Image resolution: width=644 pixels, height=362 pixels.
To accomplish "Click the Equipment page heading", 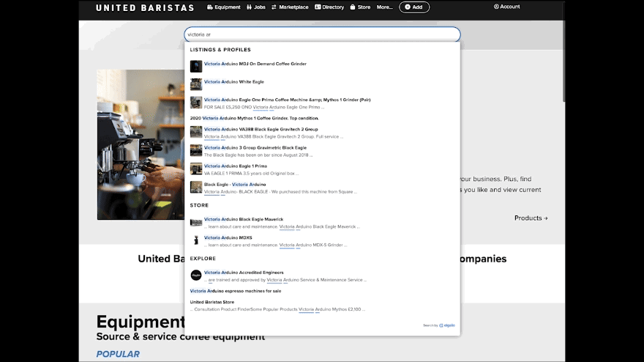I will click(x=141, y=322).
